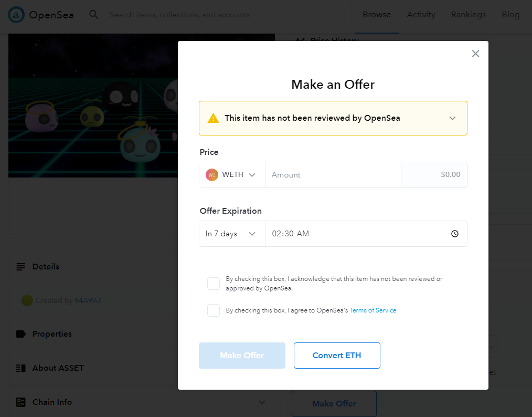This screenshot has height=417, width=532.
Task: Click the Chain Info icon in the sidebar
Action: [20, 402]
